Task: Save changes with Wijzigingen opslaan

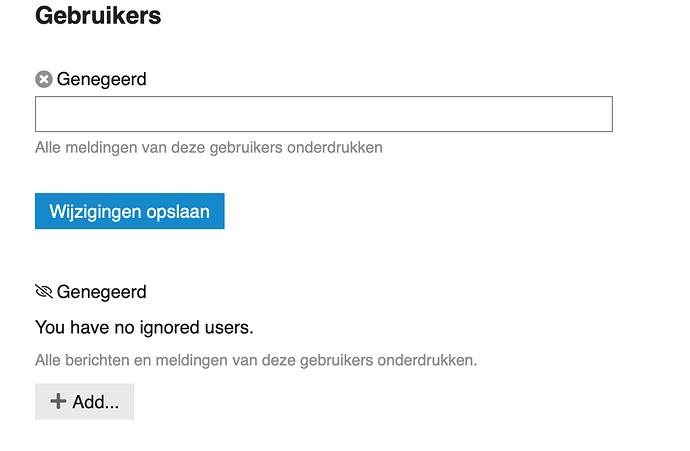Action: coord(130,211)
